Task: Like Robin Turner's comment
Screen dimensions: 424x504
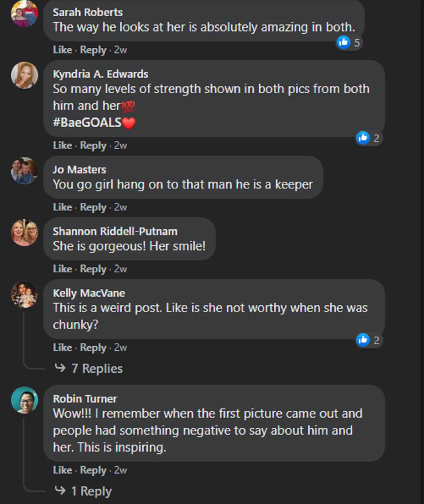Action: coord(62,470)
